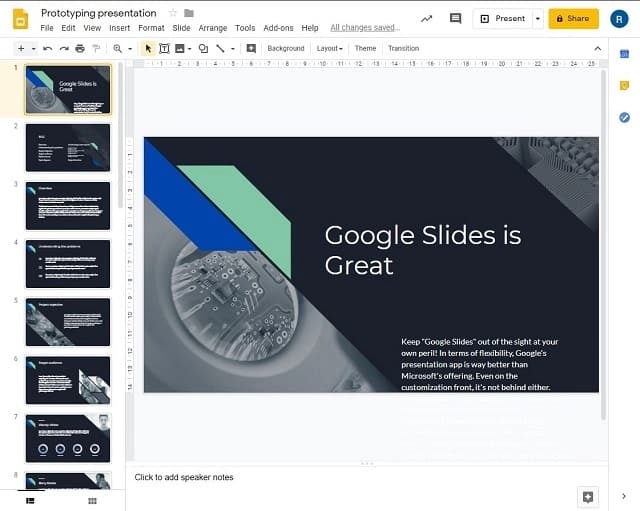Click the Theme button
The height and width of the screenshot is (511, 640).
(365, 48)
